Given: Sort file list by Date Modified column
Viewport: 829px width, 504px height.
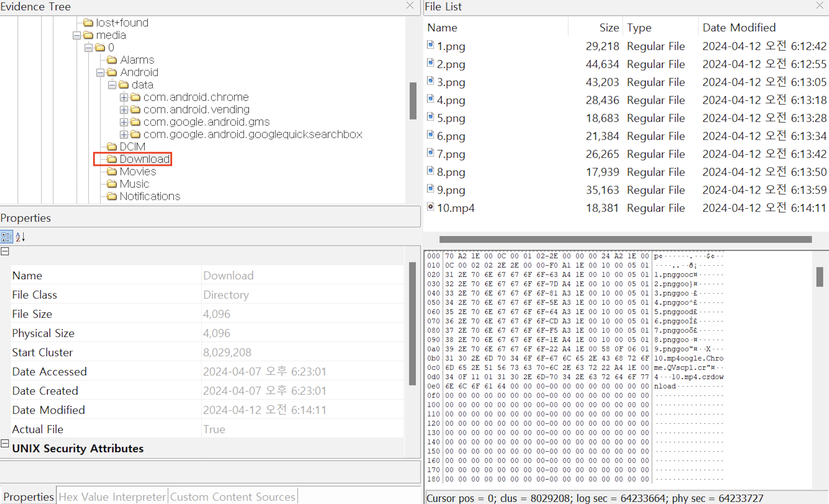Looking at the screenshot, I should 739,28.
